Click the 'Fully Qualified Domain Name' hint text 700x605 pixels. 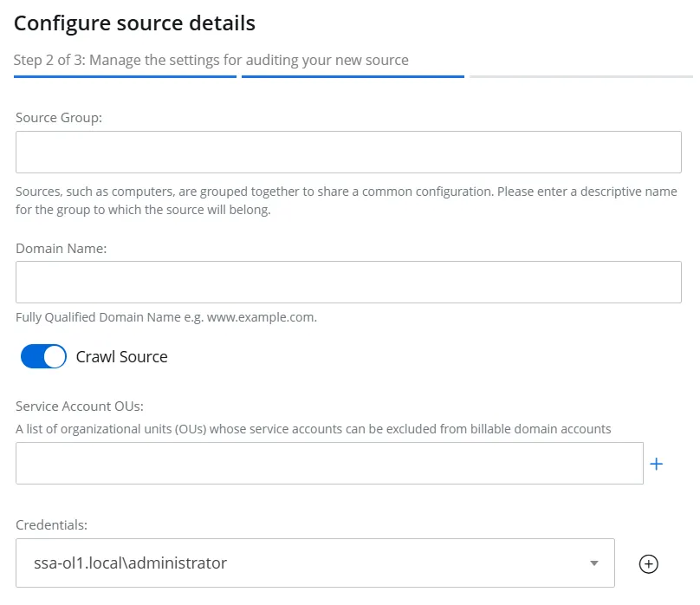166,317
